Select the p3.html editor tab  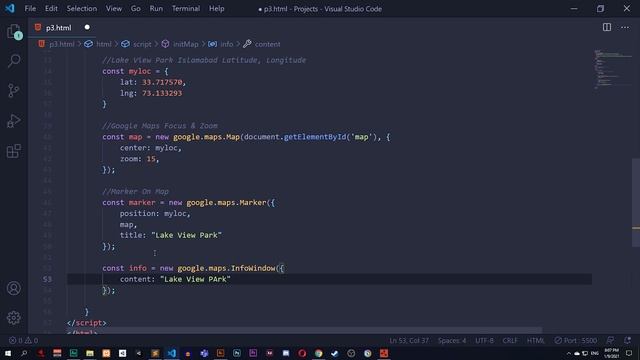(x=61, y=27)
